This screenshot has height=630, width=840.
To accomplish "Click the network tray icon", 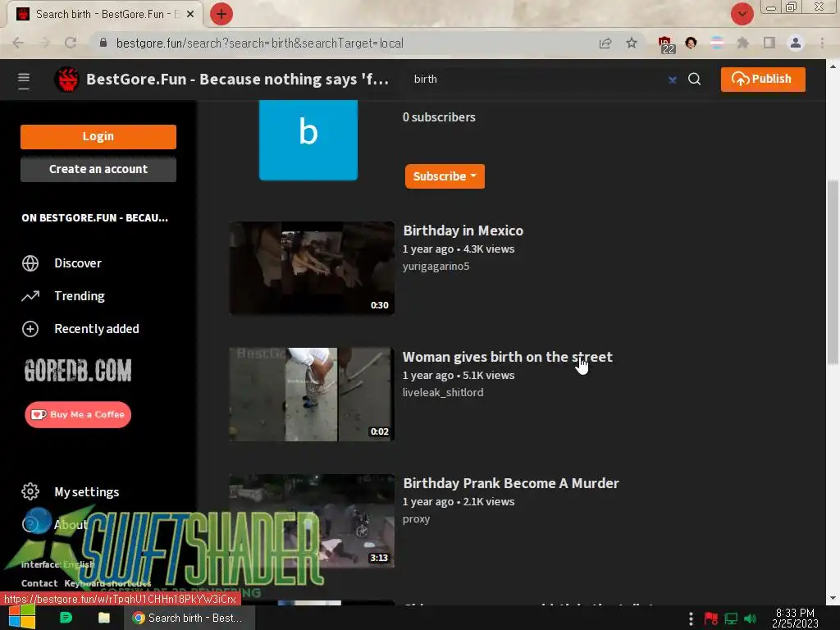I will click(731, 619).
